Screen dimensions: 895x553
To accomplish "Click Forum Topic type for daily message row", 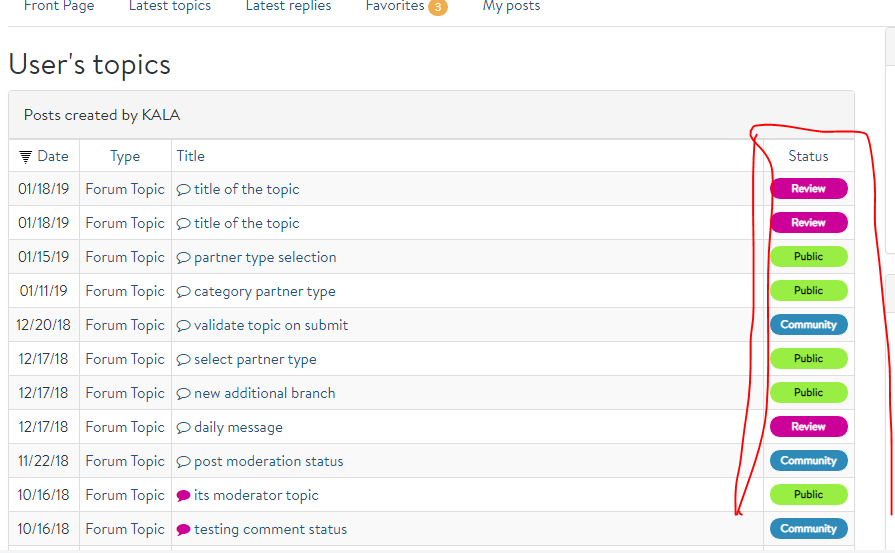I will coord(125,427).
